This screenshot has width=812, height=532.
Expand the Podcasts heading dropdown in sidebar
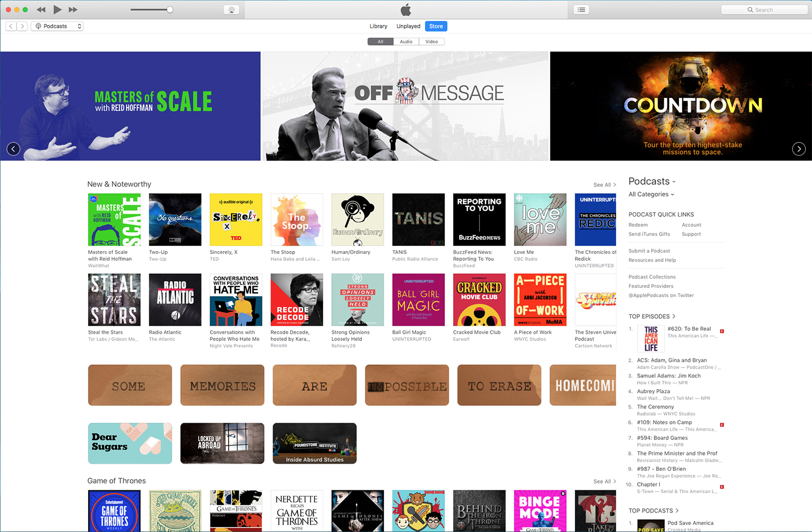(x=652, y=181)
